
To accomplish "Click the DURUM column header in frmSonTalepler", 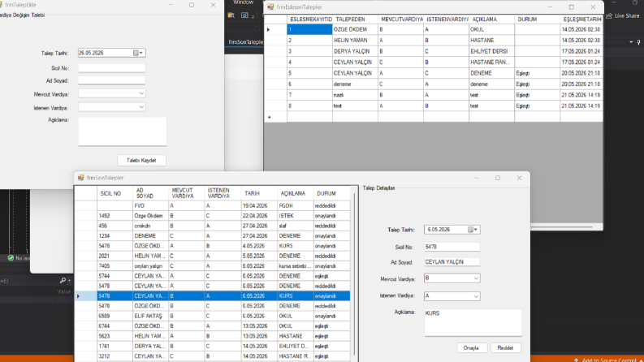I will click(x=326, y=193).
